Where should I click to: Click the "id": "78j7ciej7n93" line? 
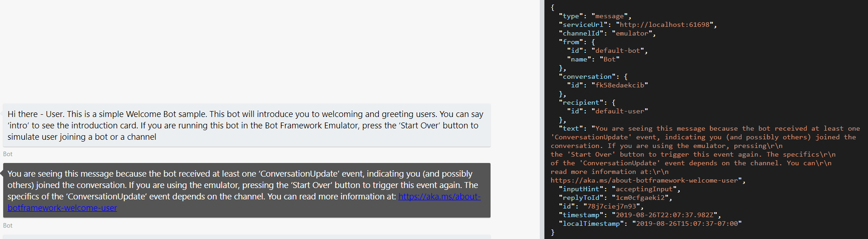pos(601,206)
